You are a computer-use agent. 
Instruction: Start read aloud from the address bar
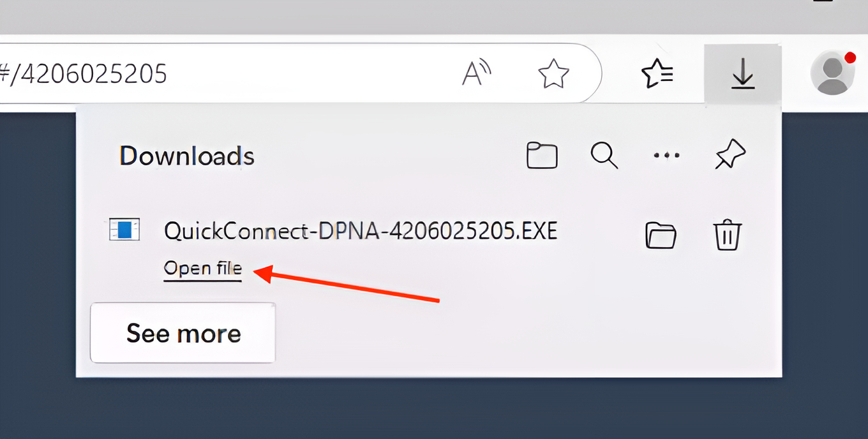pos(477,73)
